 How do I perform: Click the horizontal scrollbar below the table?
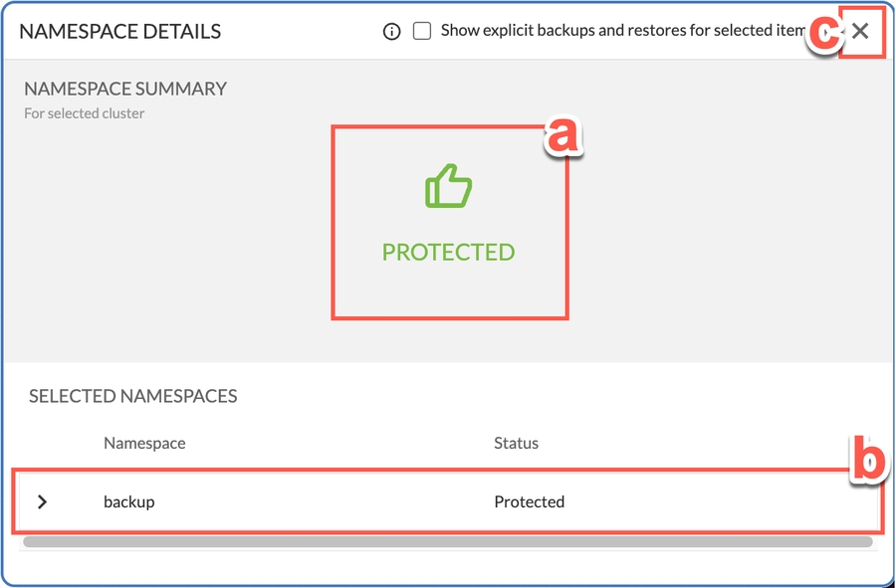[x=448, y=542]
